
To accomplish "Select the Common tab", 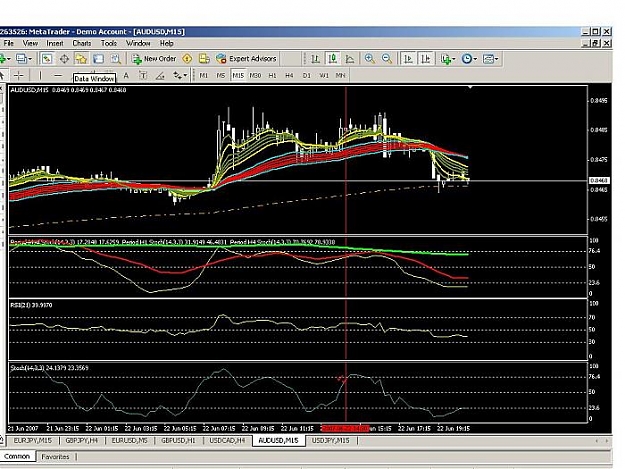I will point(17,457).
